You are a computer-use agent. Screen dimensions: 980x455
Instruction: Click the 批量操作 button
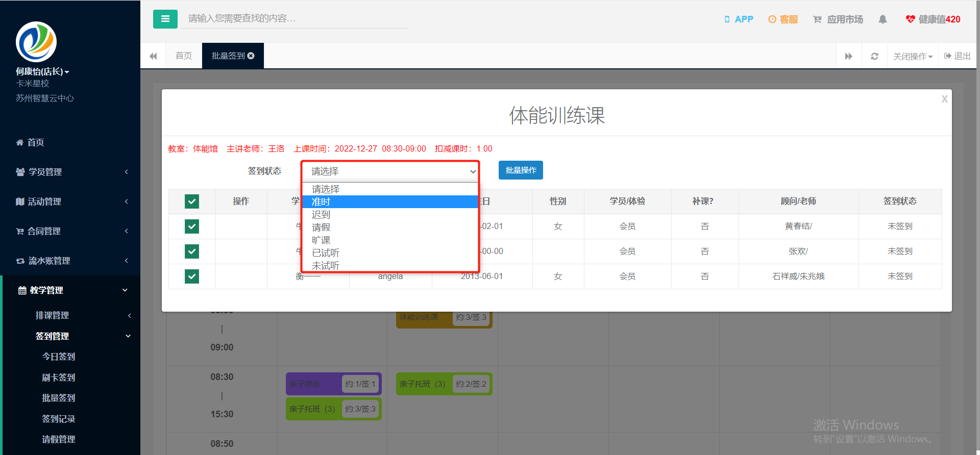(521, 170)
